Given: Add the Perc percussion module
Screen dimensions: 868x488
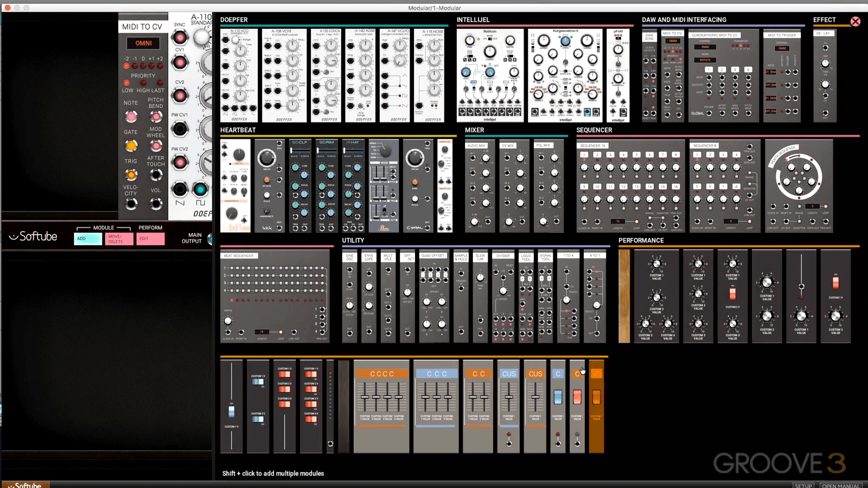Looking at the screenshot, I should pyautogui.click(x=384, y=186).
